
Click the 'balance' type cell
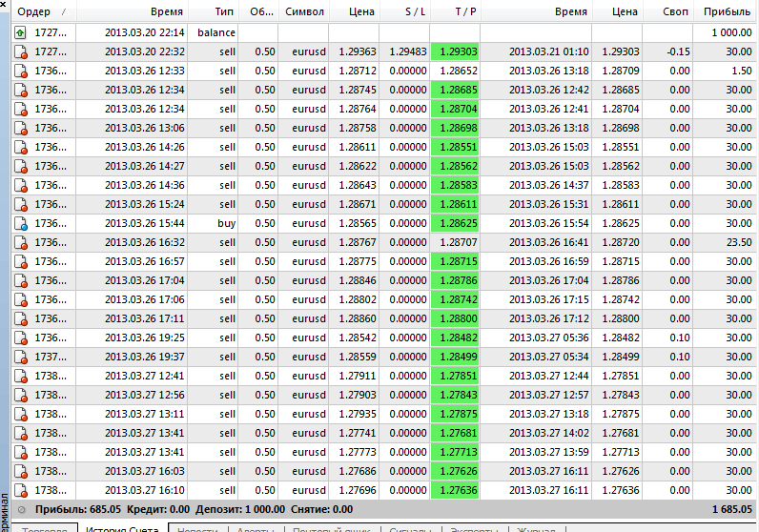pyautogui.click(x=216, y=33)
